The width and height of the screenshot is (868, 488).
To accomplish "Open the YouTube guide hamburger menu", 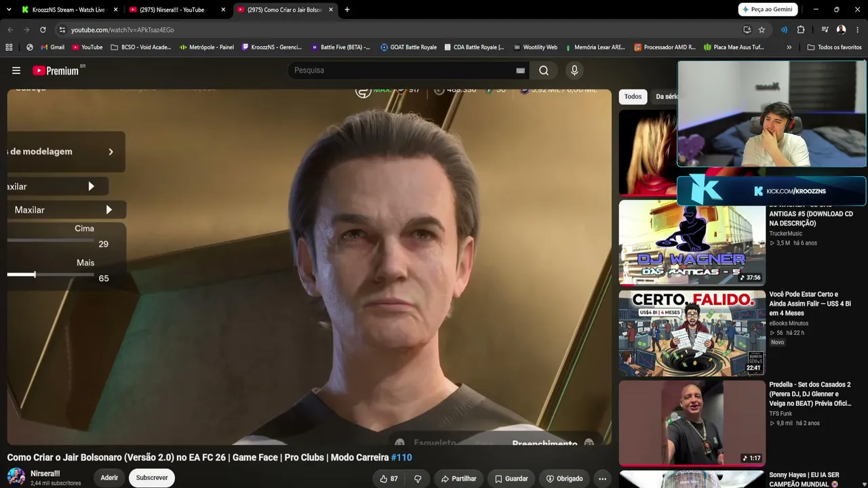I will [16, 70].
